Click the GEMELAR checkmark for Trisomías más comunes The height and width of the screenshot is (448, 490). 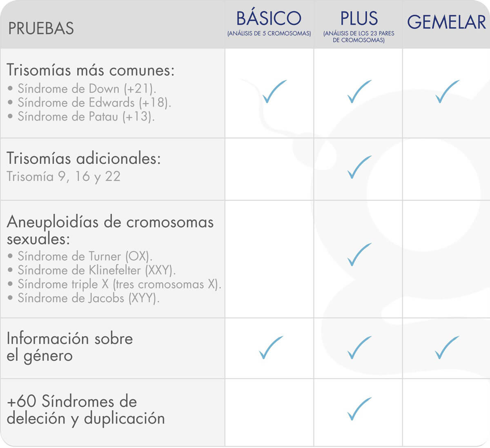[448, 91]
